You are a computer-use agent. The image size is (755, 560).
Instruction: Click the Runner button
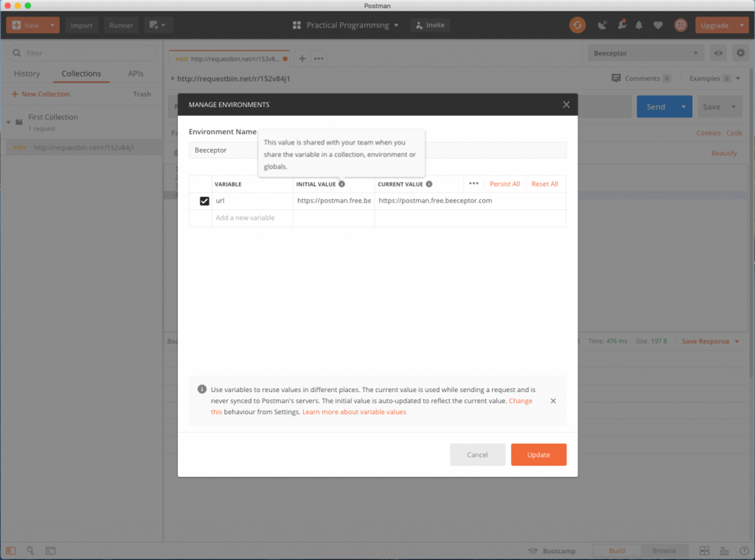[121, 25]
